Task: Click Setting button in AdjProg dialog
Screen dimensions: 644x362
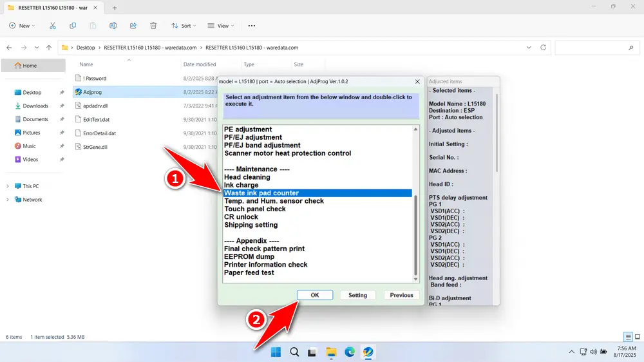Action: click(x=357, y=295)
